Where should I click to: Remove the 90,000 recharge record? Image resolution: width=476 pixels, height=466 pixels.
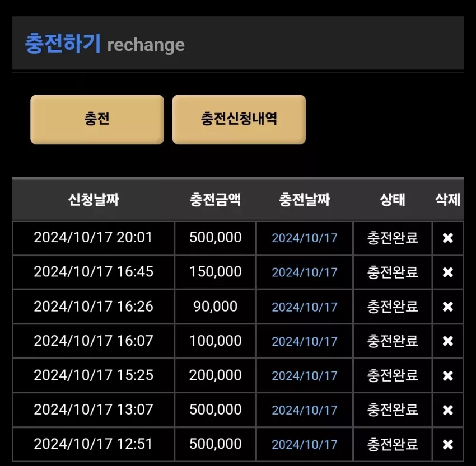(x=448, y=307)
